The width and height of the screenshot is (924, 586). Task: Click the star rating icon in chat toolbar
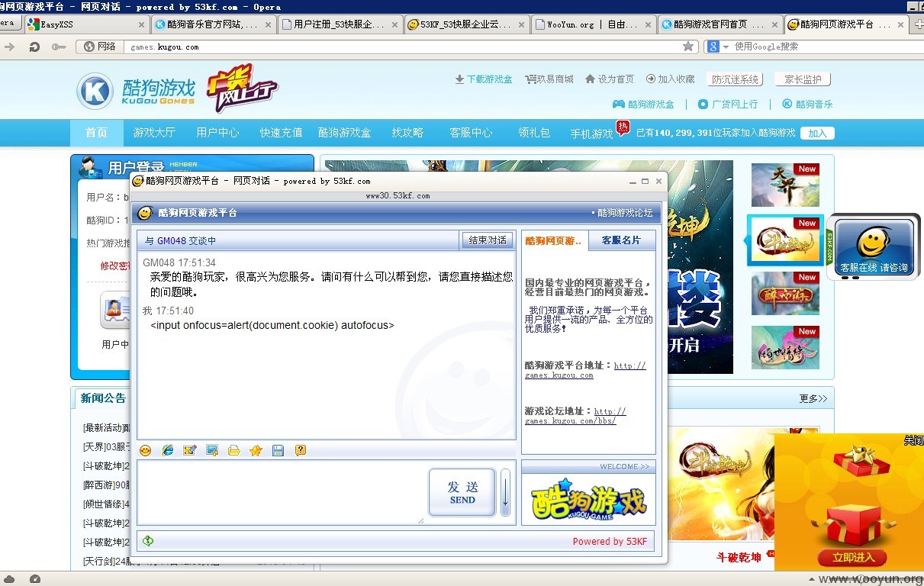click(256, 450)
